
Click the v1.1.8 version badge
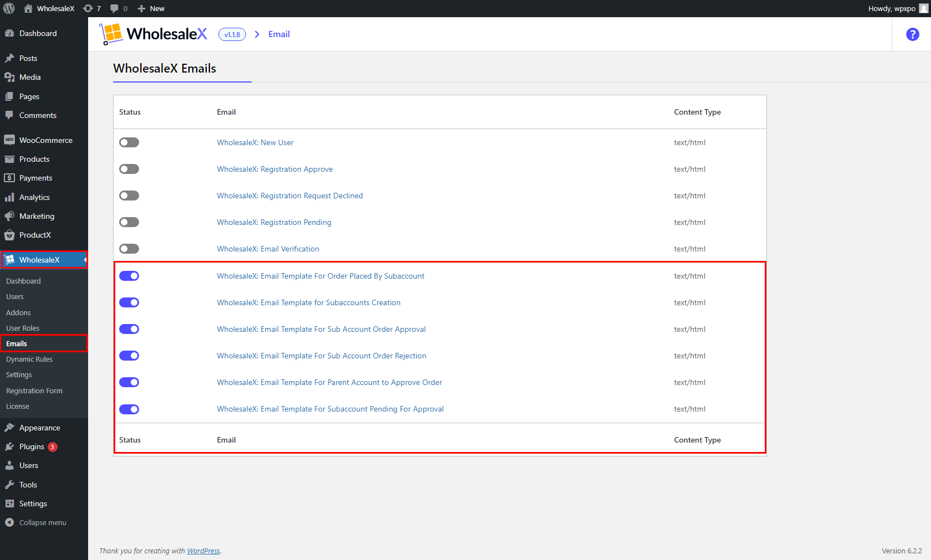pos(232,34)
